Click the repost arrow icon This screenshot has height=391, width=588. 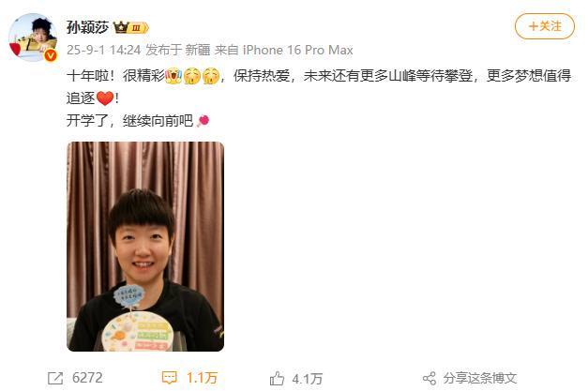pyautogui.click(x=55, y=378)
